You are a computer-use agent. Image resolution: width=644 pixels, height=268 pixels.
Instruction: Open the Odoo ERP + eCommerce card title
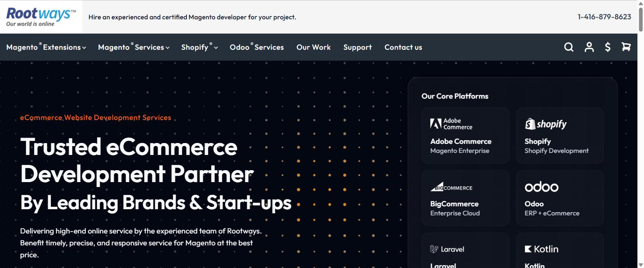[x=534, y=204]
